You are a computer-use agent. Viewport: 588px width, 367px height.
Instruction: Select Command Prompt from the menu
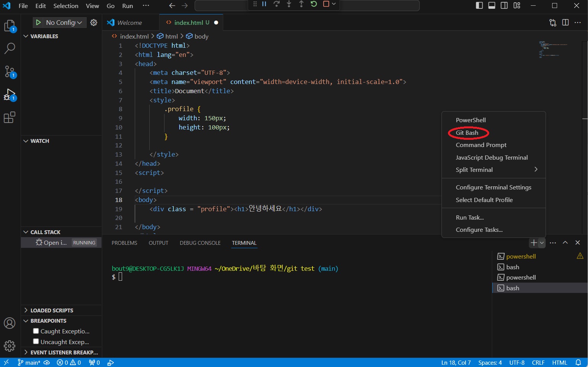coord(494,145)
